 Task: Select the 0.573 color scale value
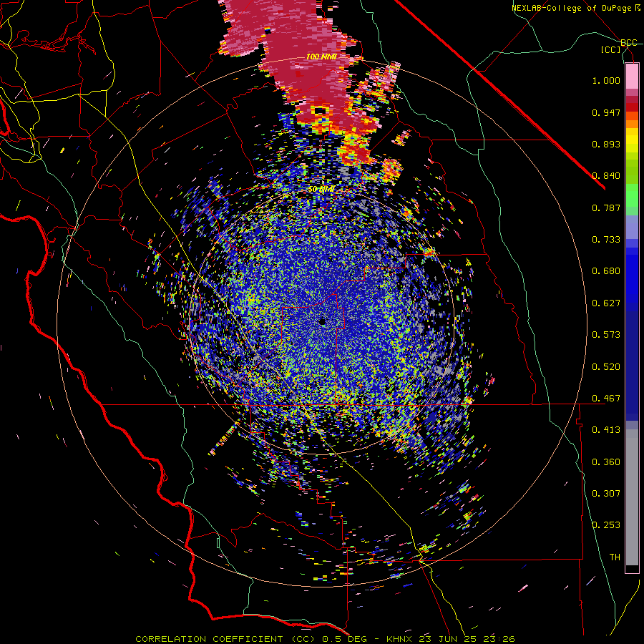point(606,335)
